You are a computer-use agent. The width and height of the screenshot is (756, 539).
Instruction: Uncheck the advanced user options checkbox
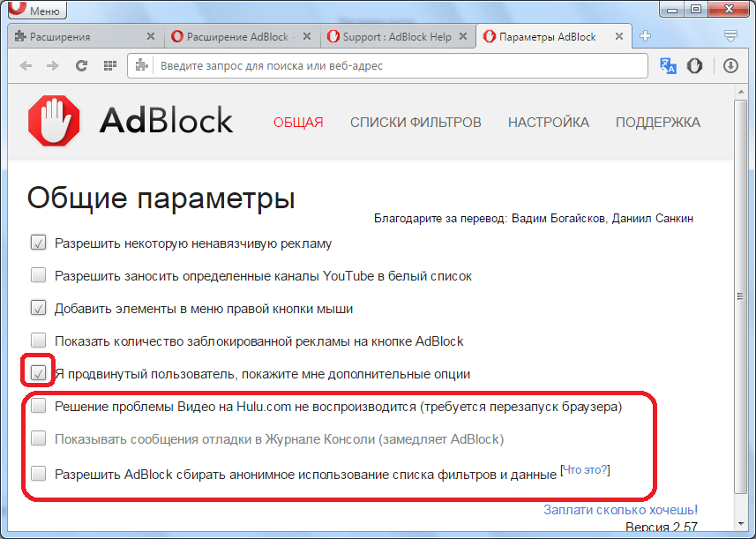pos(38,373)
